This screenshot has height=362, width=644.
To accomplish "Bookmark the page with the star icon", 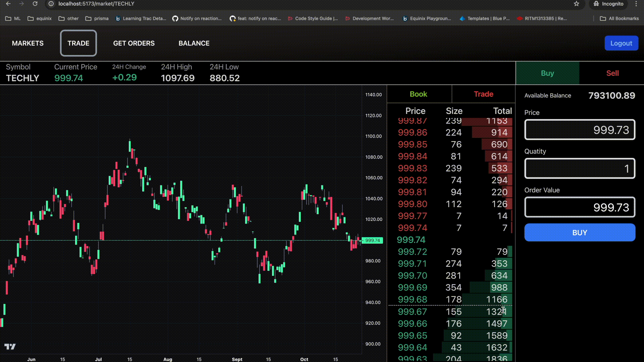I will click(576, 4).
